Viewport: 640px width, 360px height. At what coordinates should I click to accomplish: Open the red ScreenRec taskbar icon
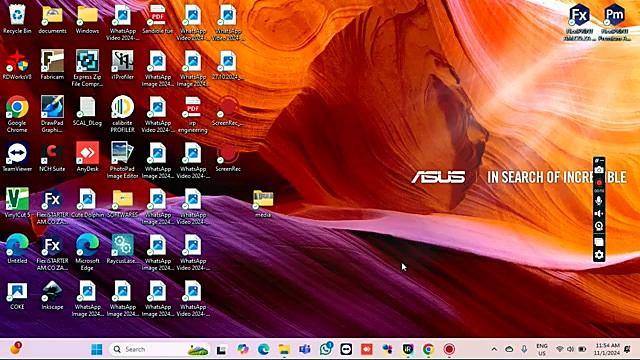449,349
